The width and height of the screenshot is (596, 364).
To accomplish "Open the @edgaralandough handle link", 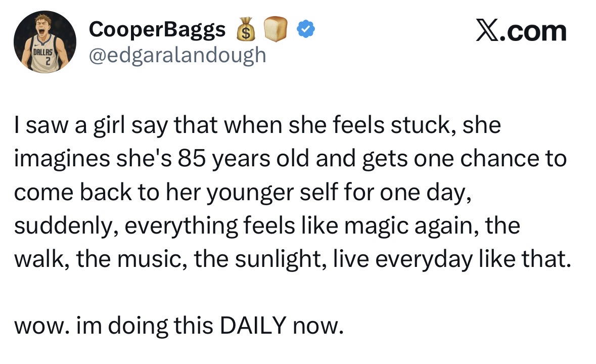I will (177, 54).
